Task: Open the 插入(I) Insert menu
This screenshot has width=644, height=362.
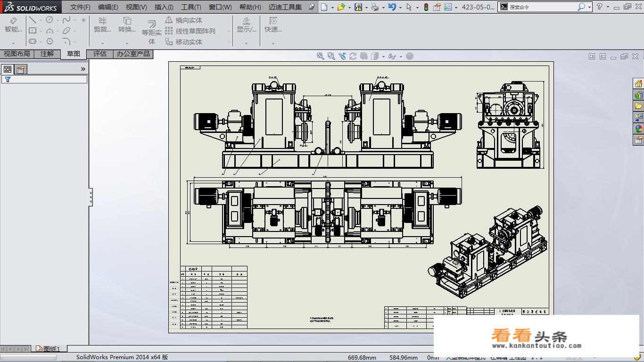Action: click(x=164, y=7)
